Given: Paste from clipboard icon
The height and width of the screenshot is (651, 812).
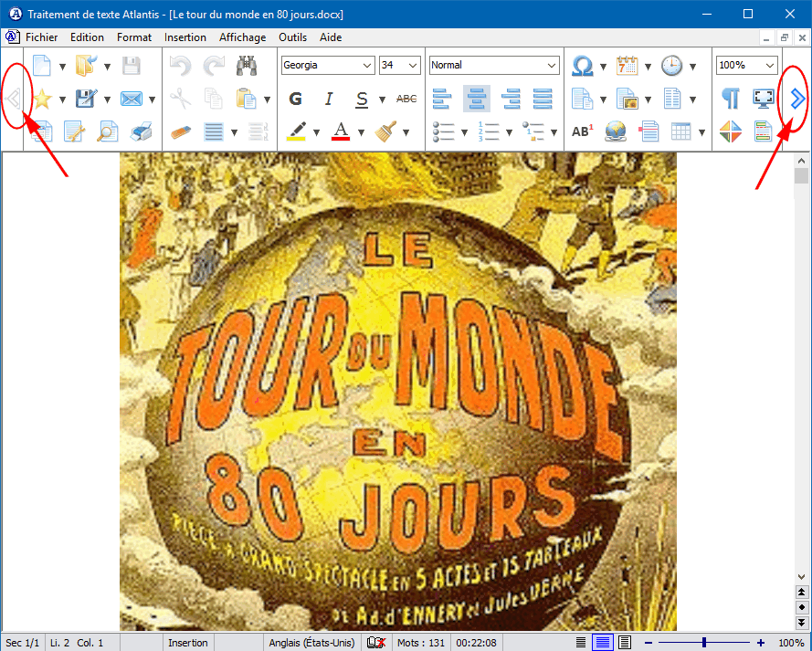Looking at the screenshot, I should 247,99.
